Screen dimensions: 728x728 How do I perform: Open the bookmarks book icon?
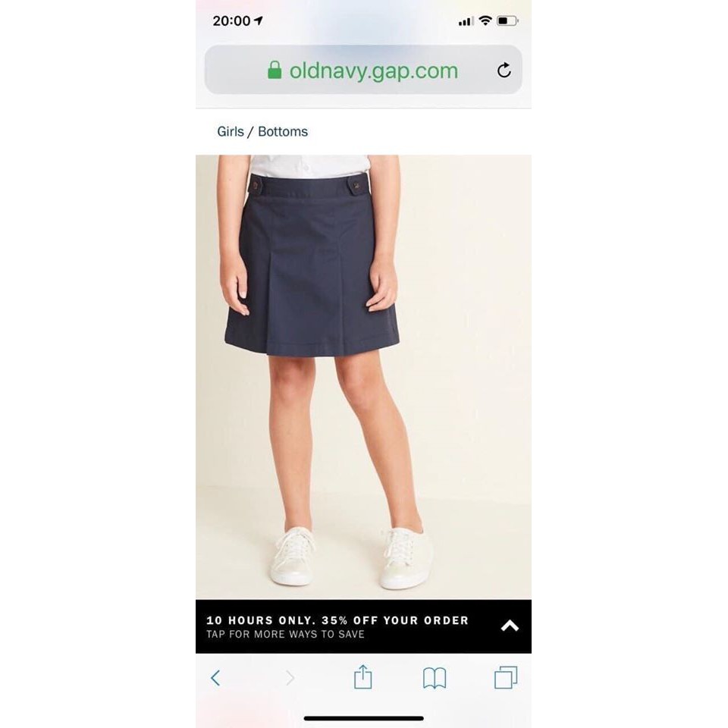pos(435,678)
